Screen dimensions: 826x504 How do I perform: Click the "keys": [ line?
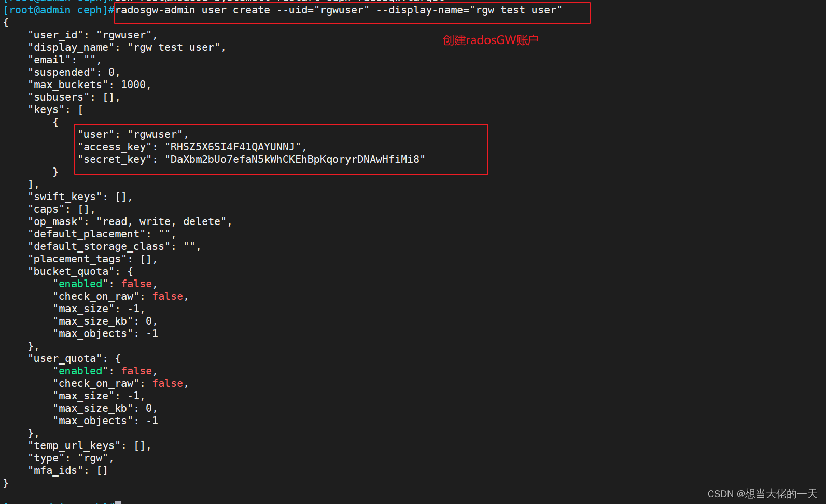(x=55, y=109)
